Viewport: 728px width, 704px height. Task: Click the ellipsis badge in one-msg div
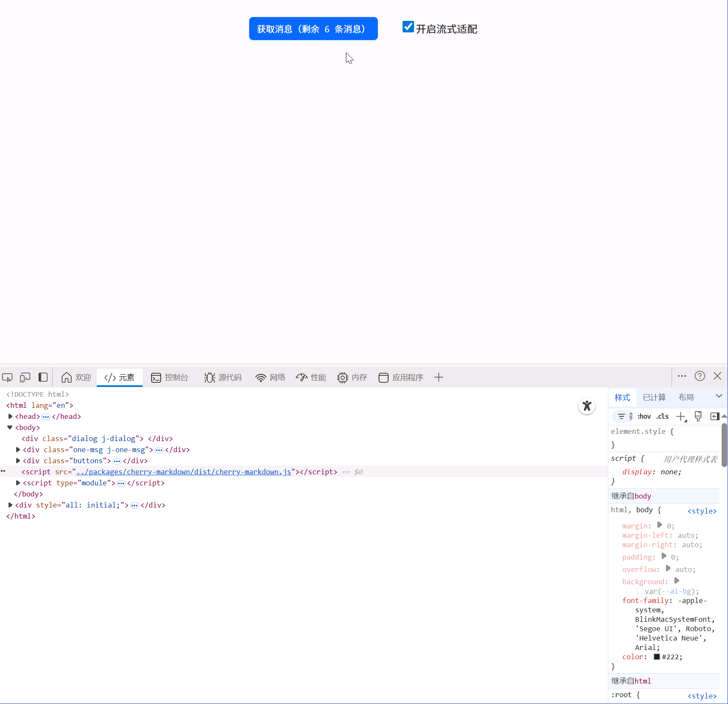pyautogui.click(x=159, y=450)
